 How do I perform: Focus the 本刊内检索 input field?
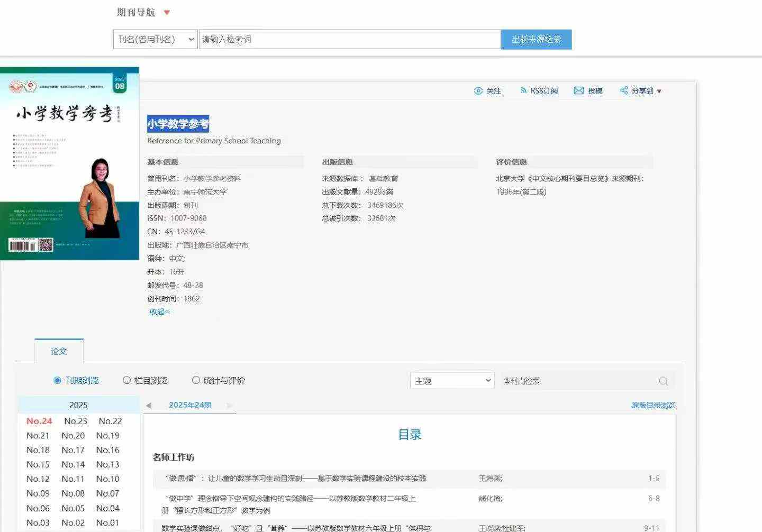[579, 381]
